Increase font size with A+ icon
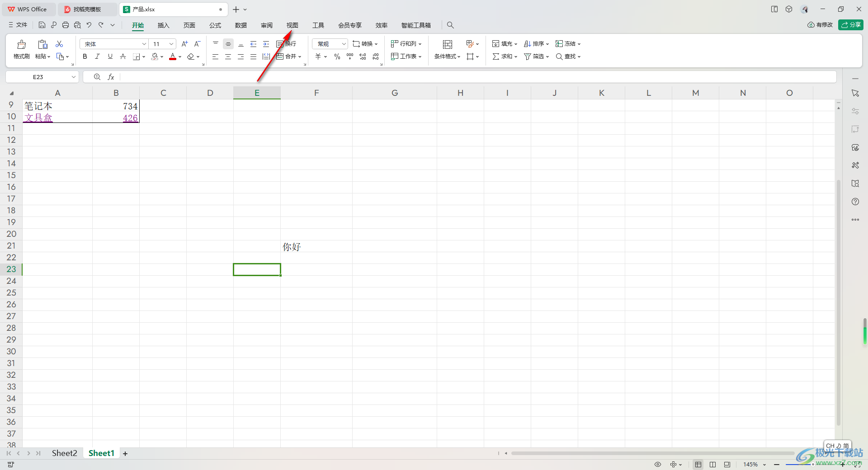Screen dimensions: 868x470 point(184,44)
